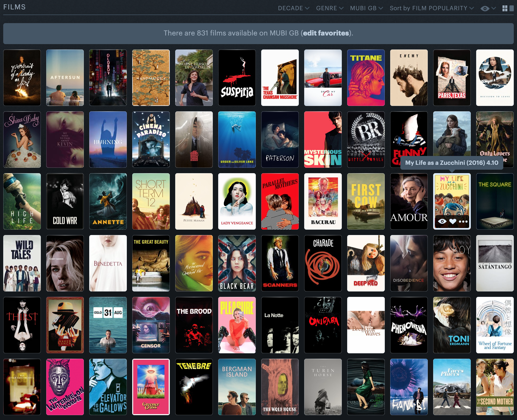Open The Worst Person in the World poster
This screenshot has width=517, height=420.
(x=194, y=78)
